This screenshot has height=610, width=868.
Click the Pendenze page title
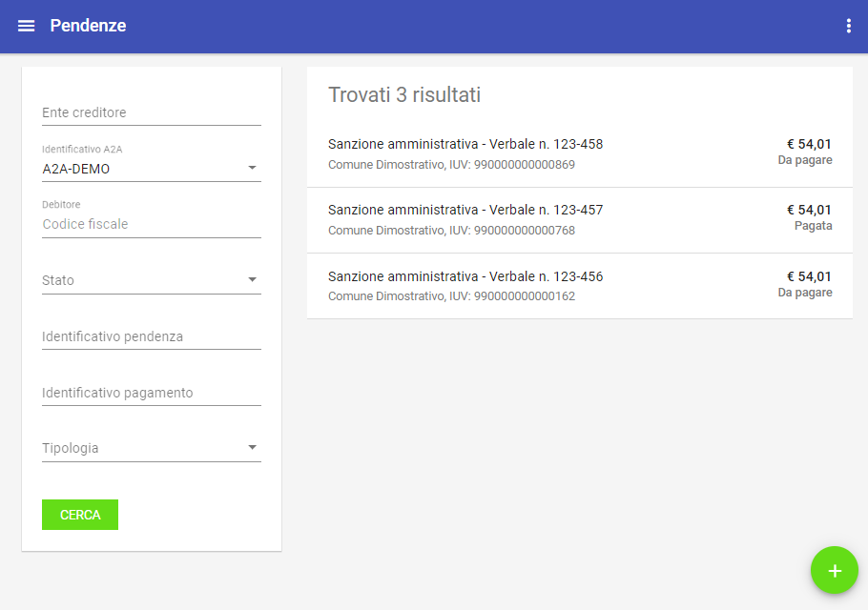88,26
